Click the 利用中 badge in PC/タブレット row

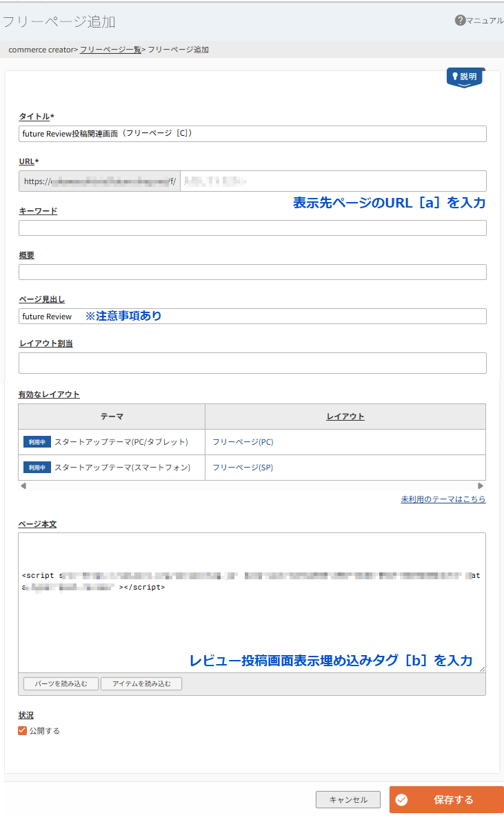point(37,442)
